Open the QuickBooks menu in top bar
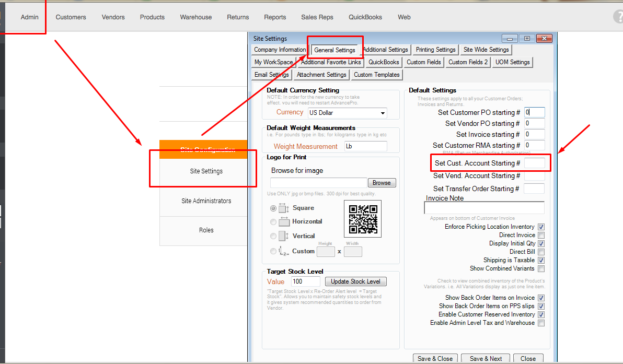 pos(365,17)
